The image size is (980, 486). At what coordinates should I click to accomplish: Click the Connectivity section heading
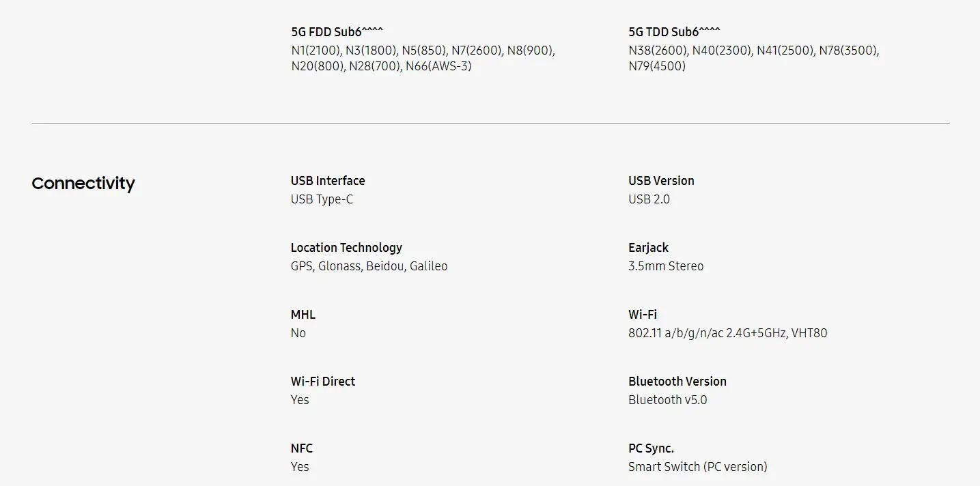pos(83,184)
